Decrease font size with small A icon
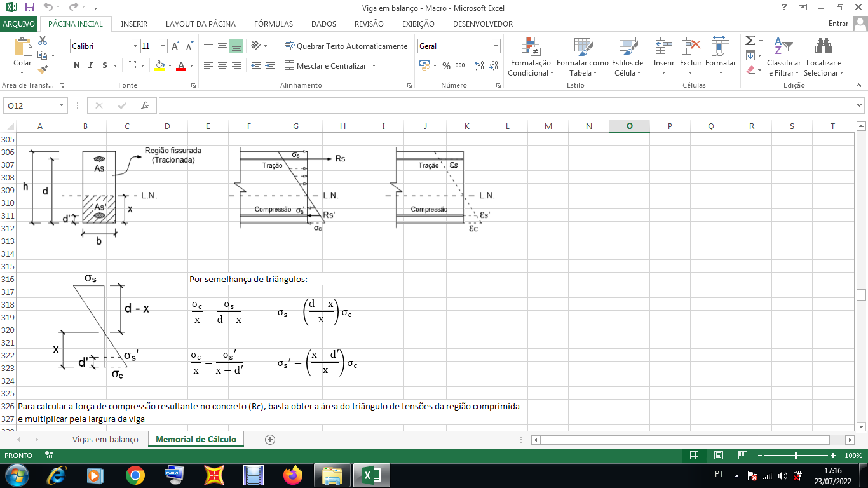Screen dimensions: 868x488 pos(189,46)
